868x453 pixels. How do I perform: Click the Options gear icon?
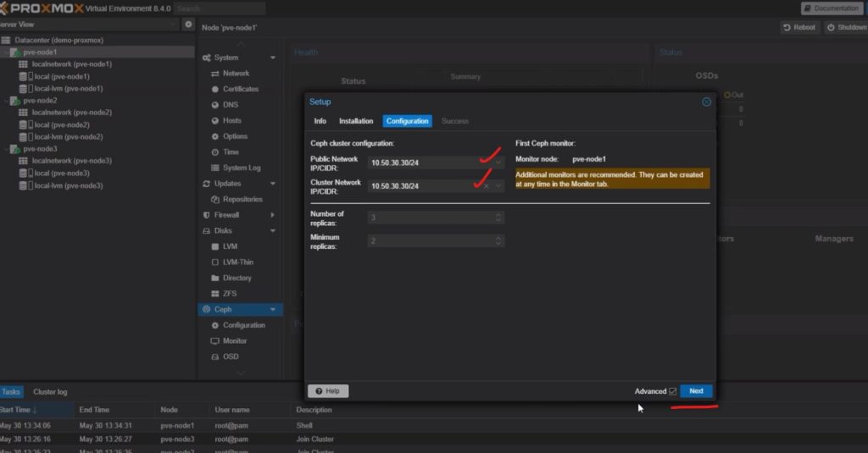point(214,136)
